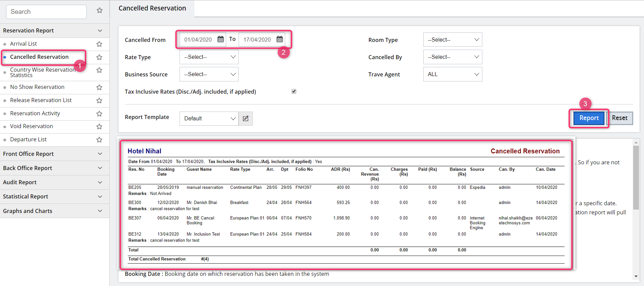Click reservation number BE300
This screenshot has height=286, width=644.
coord(135,202)
